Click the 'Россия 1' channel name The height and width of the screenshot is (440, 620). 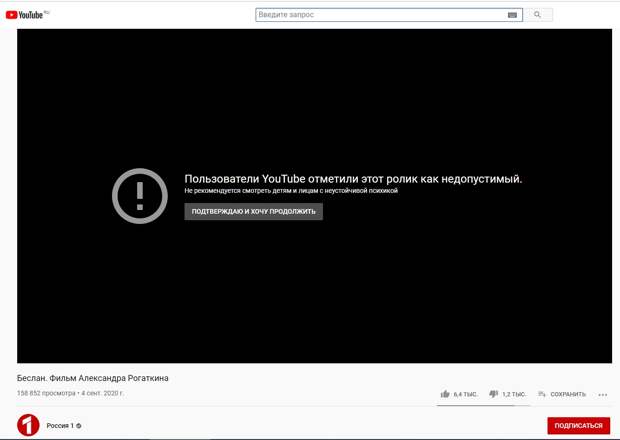60,426
